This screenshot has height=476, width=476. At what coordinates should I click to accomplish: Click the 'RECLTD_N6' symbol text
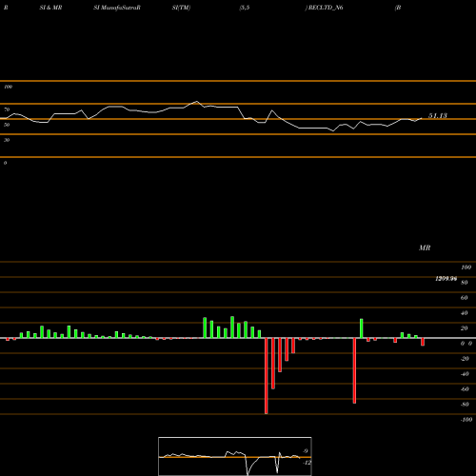coord(326,8)
